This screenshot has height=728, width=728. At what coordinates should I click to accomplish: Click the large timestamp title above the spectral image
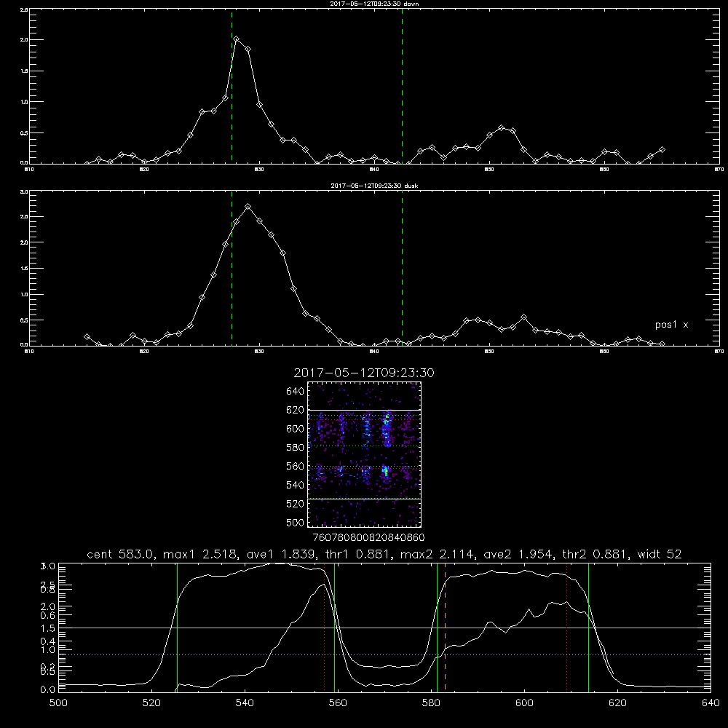pyautogui.click(x=364, y=373)
